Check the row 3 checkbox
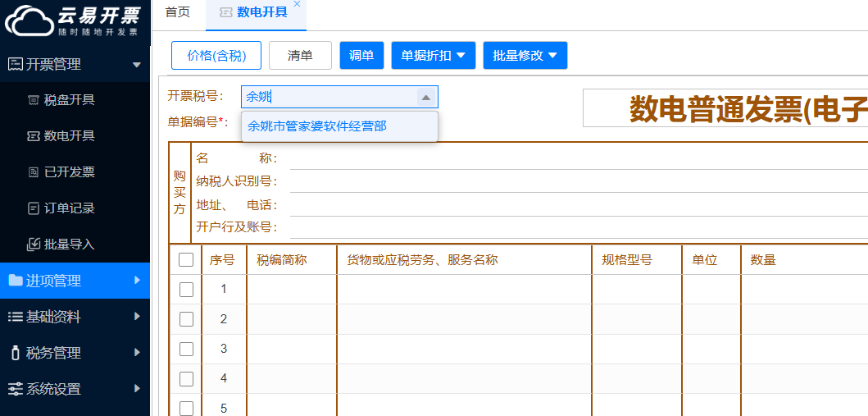The height and width of the screenshot is (416, 868). coord(186,349)
